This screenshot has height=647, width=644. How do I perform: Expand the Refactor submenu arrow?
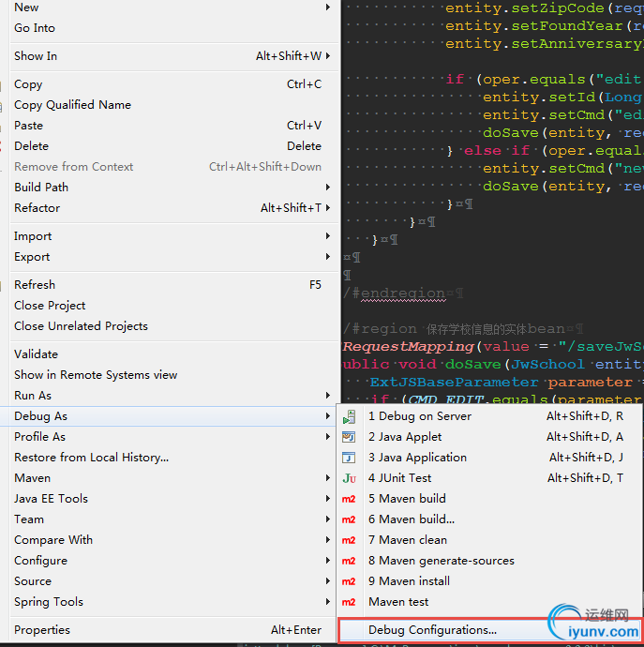coord(328,207)
